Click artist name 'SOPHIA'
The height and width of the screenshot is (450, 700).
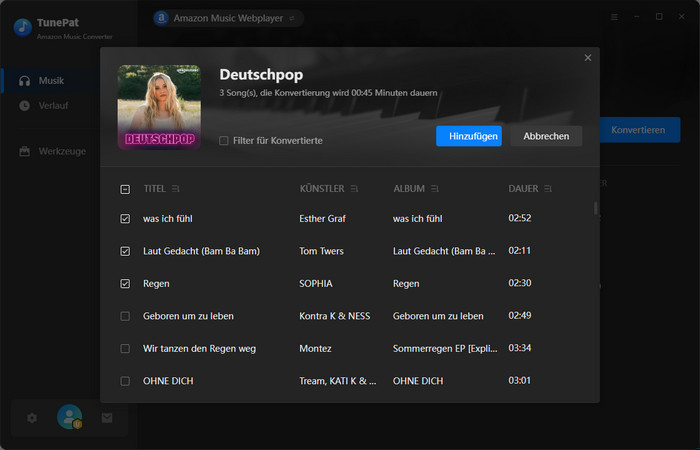click(316, 284)
